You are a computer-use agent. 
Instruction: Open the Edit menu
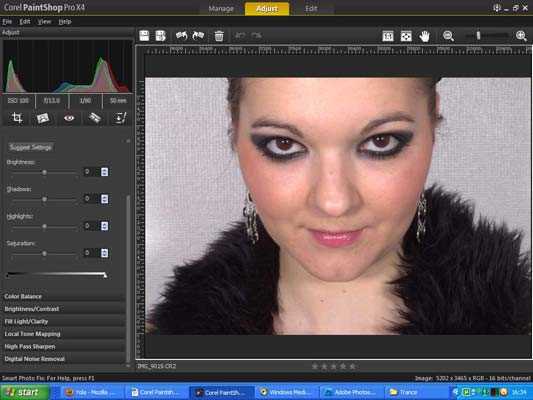[x=24, y=22]
